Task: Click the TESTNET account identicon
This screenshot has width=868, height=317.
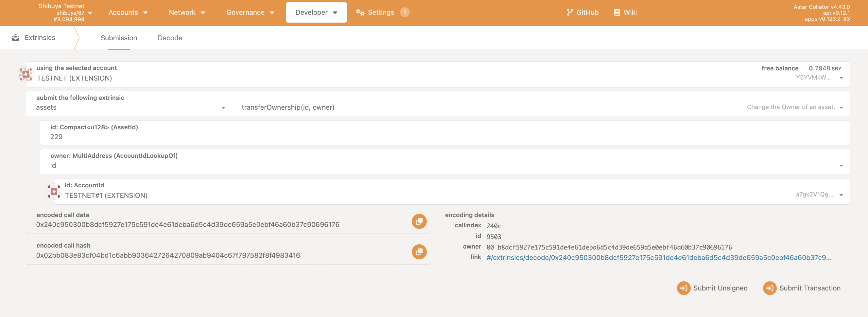Action: [26, 74]
